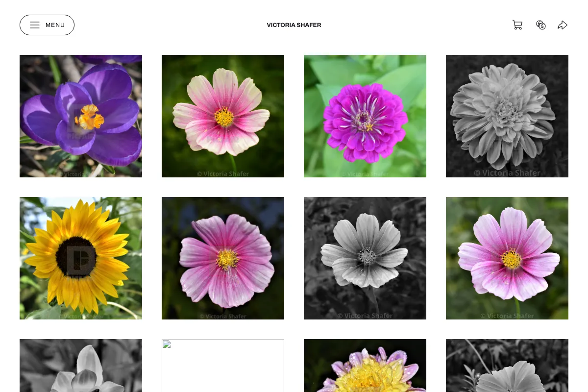Open the magenta zinnia photo
This screenshot has width=588, height=392.
click(x=365, y=116)
